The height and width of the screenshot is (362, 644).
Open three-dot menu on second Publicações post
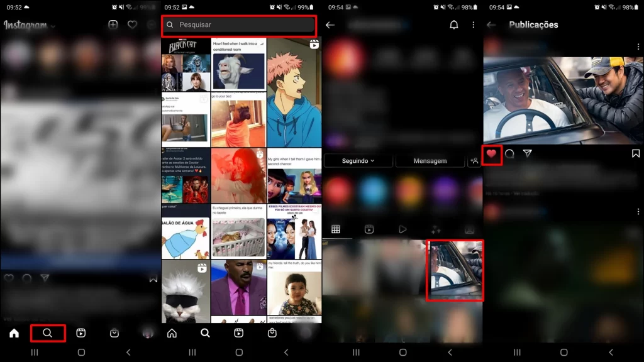pyautogui.click(x=638, y=211)
